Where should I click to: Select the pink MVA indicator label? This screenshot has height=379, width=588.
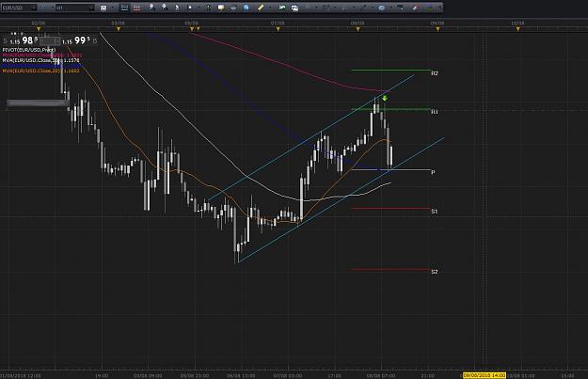42,55
